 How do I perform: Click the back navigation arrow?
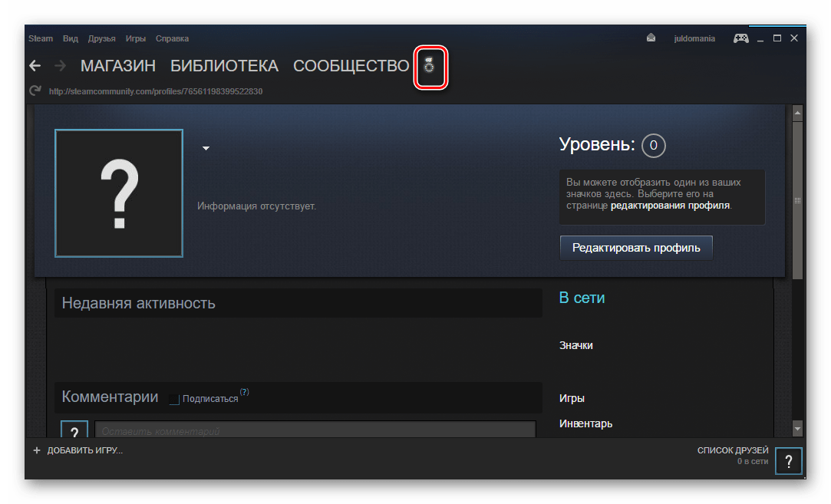35,66
